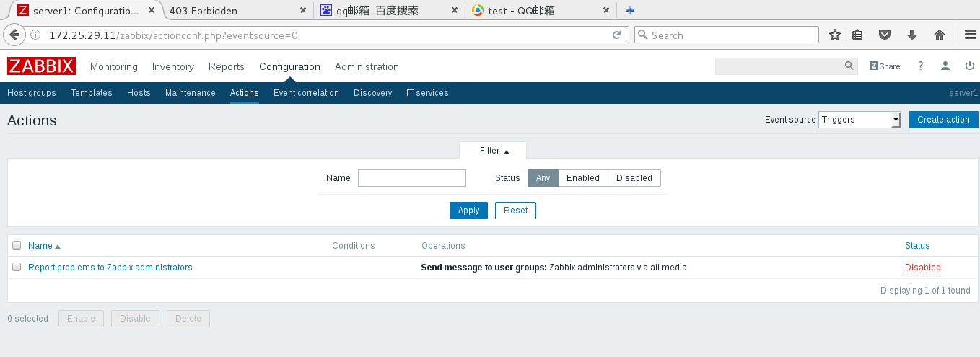This screenshot has width=980, height=357.
Task: Open the Zabbix help question mark
Action: point(921,66)
